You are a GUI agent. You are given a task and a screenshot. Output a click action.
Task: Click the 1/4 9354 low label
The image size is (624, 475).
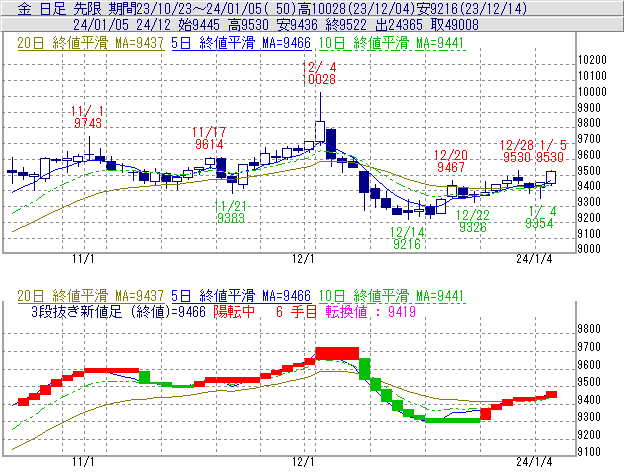[x=540, y=217]
